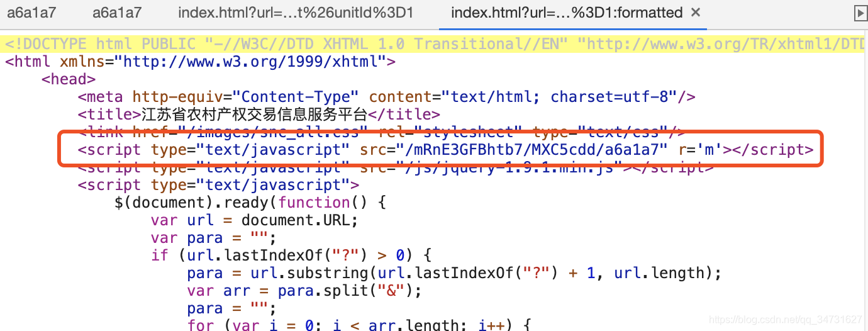This screenshot has width=868, height=331.
Task: Toggle the debugger sidebar pane icon
Action: [x=860, y=13]
